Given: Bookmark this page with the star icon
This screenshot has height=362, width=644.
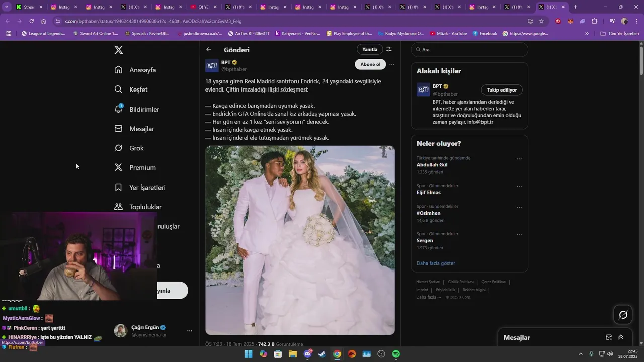Looking at the screenshot, I should 541,21.
